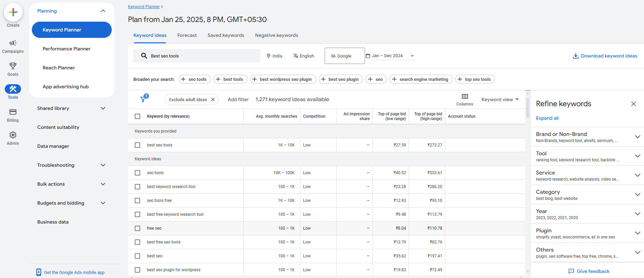Switch to the Forecast tab
The image size is (644, 278).
tap(187, 35)
